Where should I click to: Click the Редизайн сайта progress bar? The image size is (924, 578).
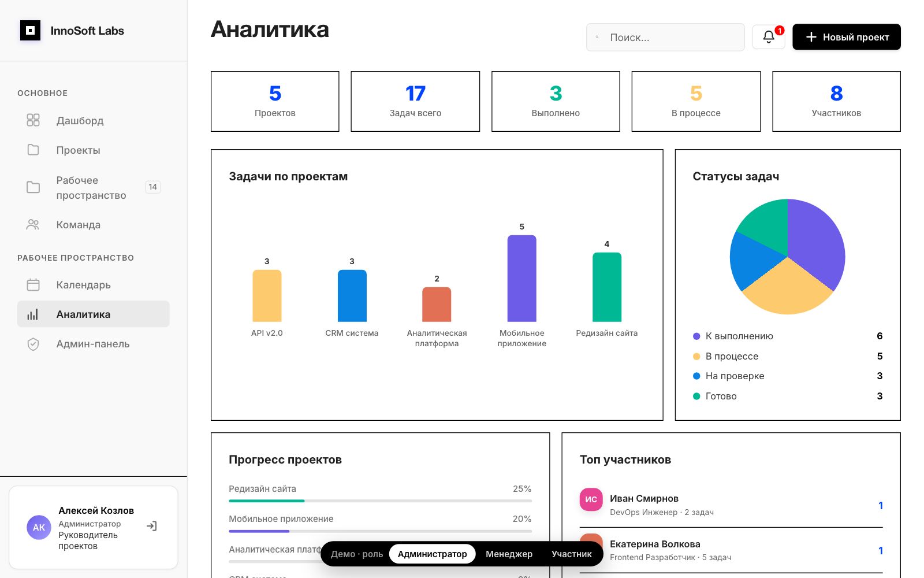click(x=380, y=501)
